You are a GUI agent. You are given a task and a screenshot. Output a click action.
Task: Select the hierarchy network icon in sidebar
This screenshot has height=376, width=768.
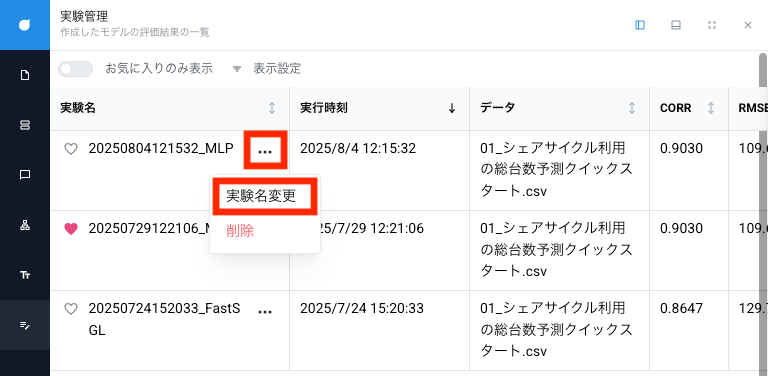(x=24, y=225)
